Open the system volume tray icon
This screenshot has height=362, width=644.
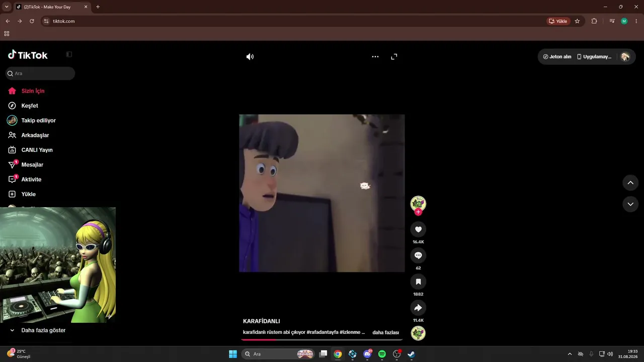pyautogui.click(x=610, y=354)
